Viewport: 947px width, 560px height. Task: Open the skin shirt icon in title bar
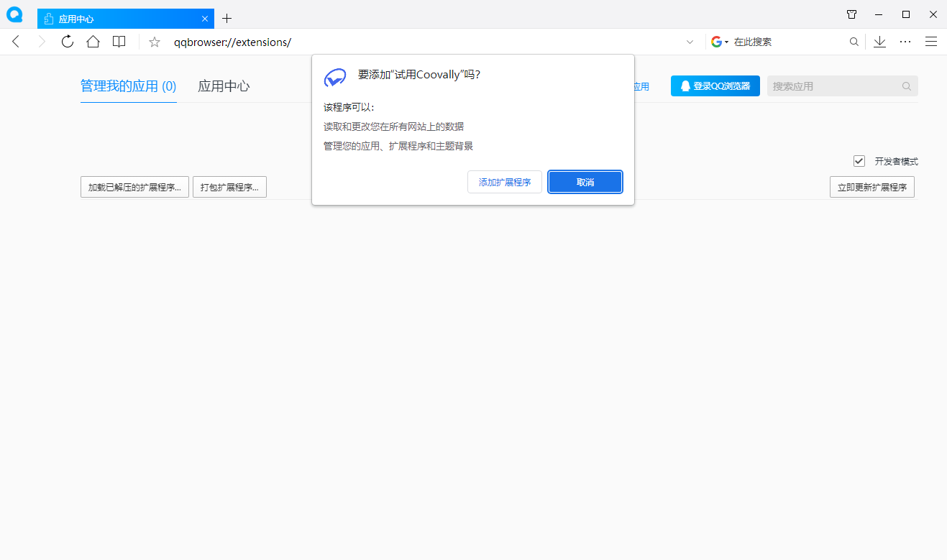tap(851, 14)
